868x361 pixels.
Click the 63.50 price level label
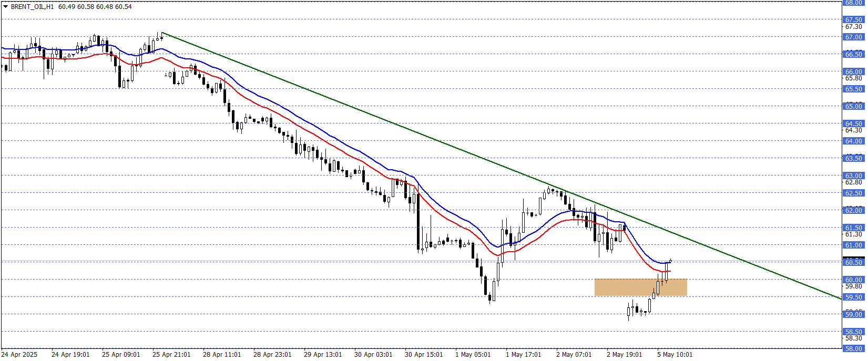853,158
